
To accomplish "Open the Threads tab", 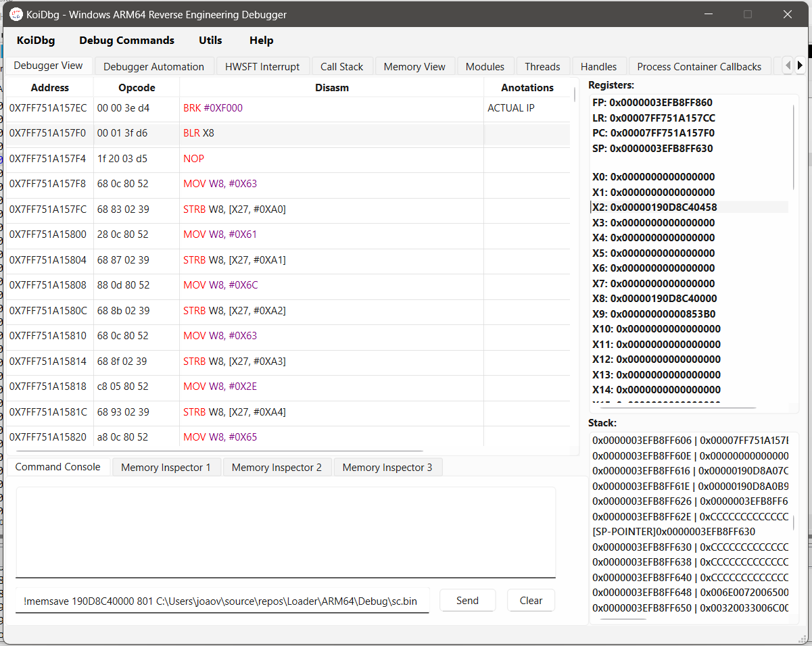I will (542, 67).
